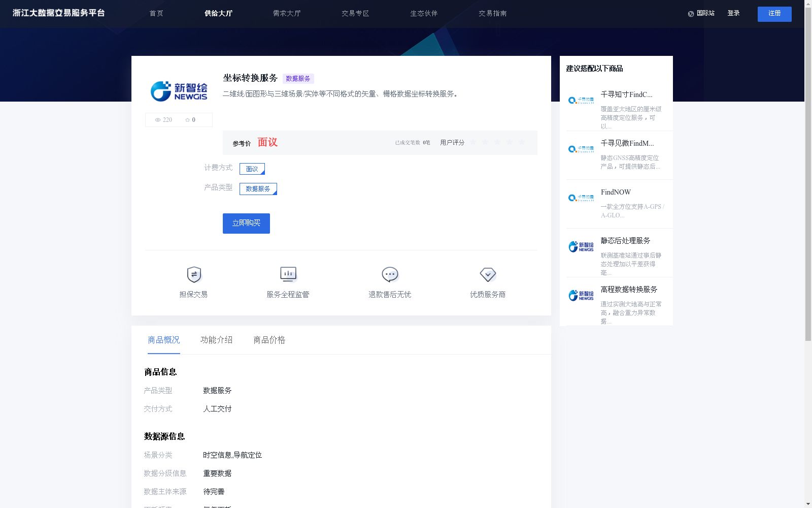
Task: Open the 静态后处理服务 product title
Action: click(x=625, y=241)
